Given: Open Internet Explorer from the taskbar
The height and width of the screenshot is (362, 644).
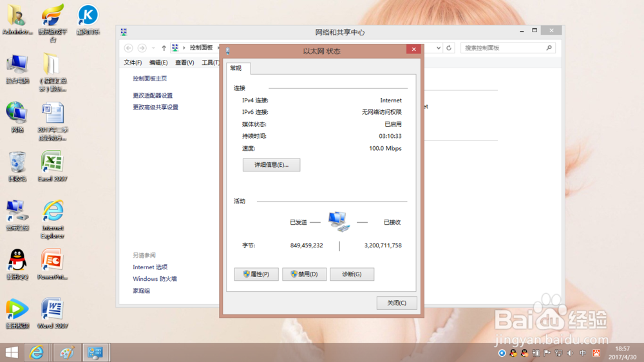Looking at the screenshot, I should [x=37, y=352].
